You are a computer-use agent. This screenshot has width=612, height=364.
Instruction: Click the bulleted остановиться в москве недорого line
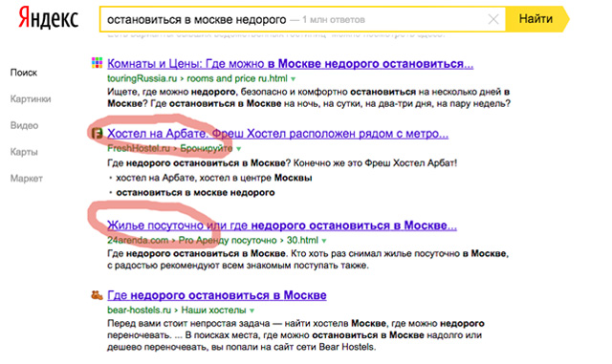coord(195,193)
